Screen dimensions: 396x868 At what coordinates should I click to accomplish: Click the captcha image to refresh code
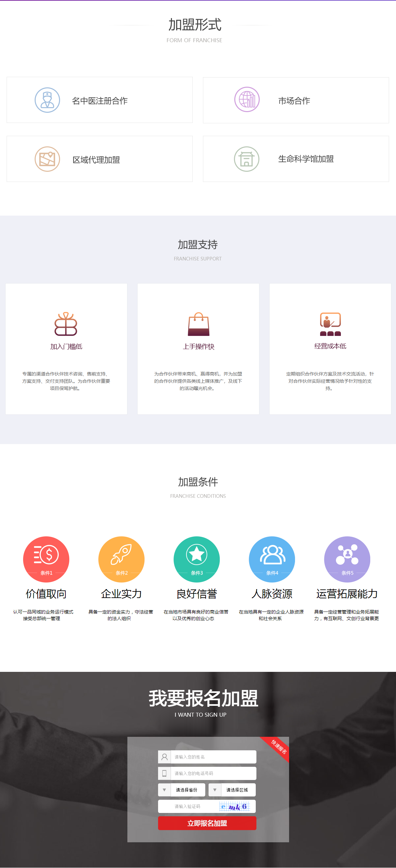235,806
